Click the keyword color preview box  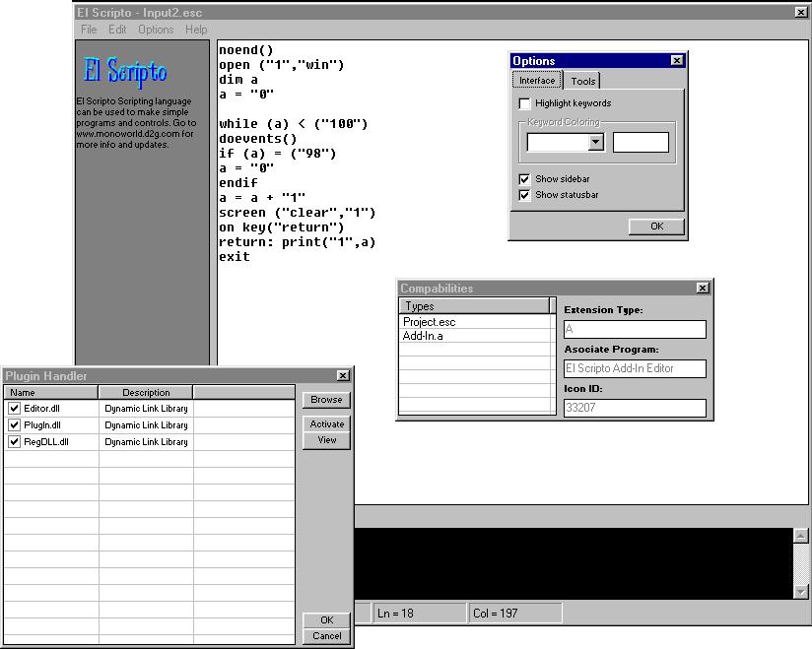[x=641, y=143]
